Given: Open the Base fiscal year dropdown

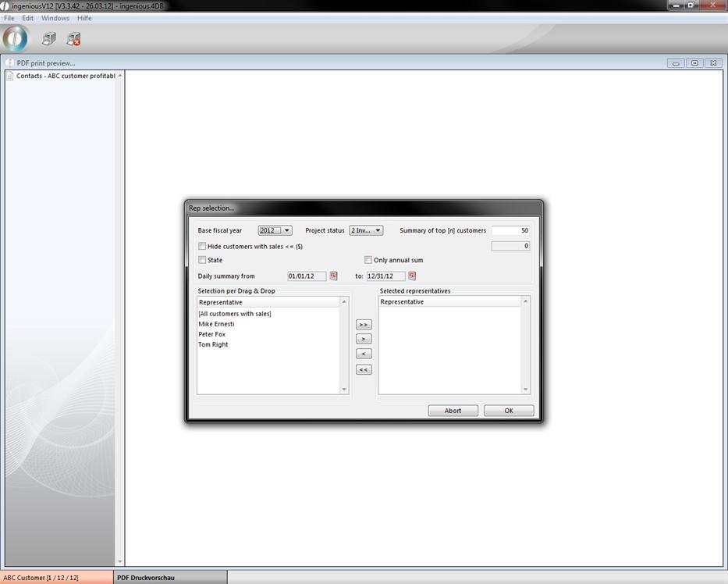Looking at the screenshot, I should 275,230.
